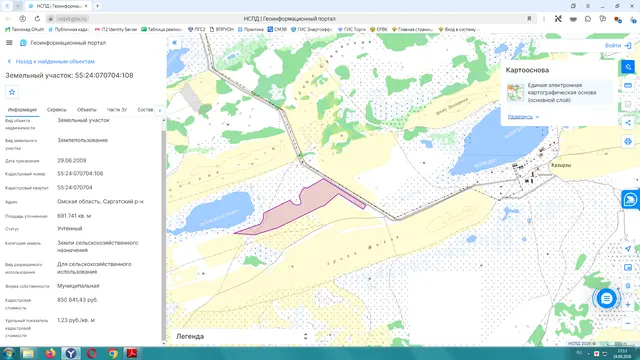Click the cadastral cost 850 841,43 руб.
Image resolution: width=640 pixels, height=360 pixels.
(x=78, y=300)
